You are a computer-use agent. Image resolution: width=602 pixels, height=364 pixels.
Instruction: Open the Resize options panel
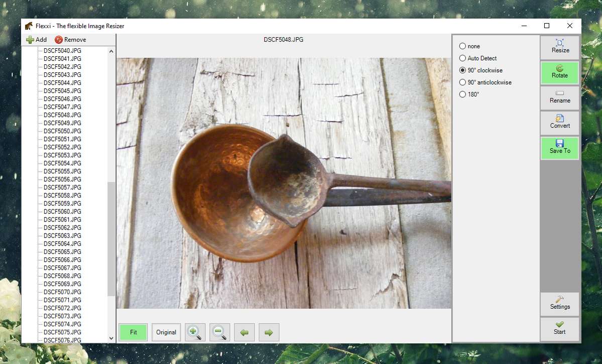(560, 48)
